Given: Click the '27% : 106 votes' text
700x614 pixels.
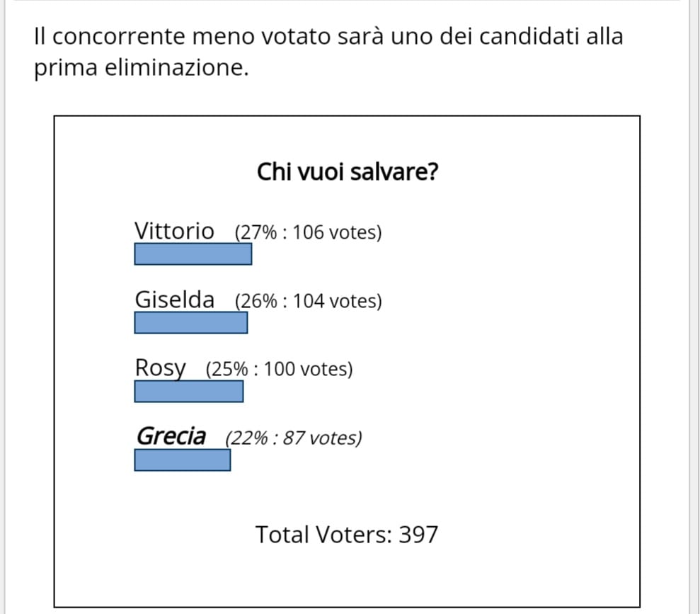Looking at the screenshot, I should 309,232.
